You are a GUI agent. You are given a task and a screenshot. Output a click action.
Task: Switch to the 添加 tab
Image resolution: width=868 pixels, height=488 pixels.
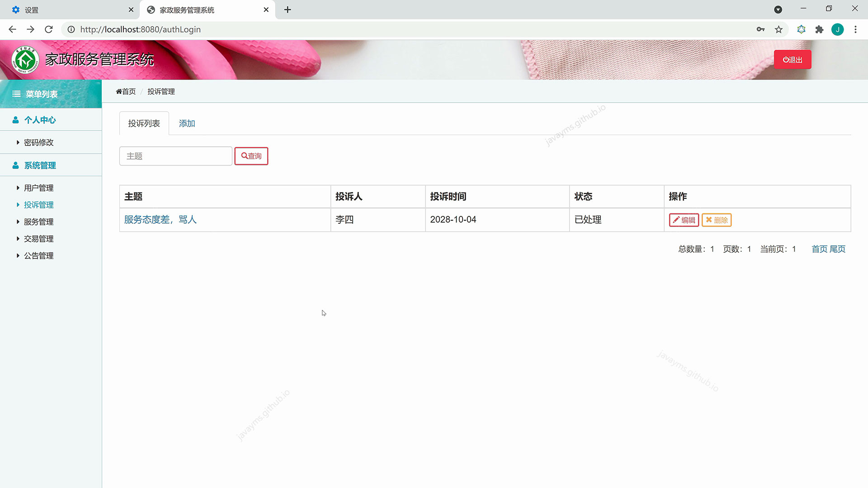(x=187, y=123)
